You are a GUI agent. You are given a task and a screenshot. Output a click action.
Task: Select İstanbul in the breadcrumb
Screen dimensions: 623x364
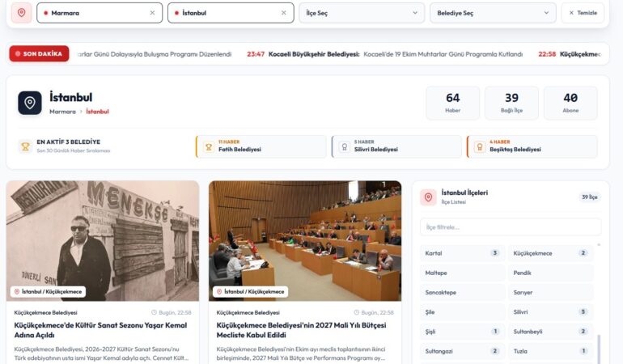[x=97, y=112]
